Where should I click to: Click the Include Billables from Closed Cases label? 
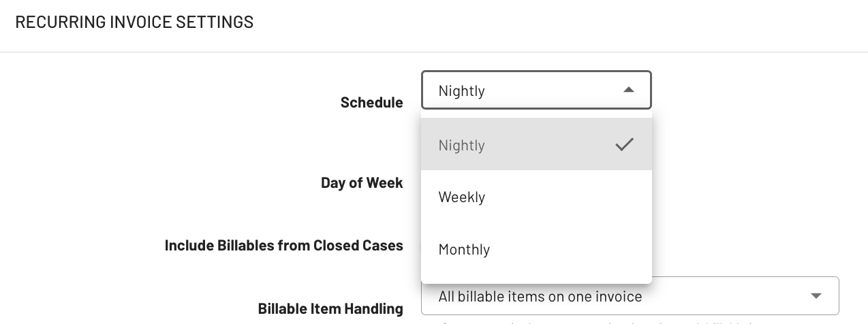pyautogui.click(x=283, y=246)
